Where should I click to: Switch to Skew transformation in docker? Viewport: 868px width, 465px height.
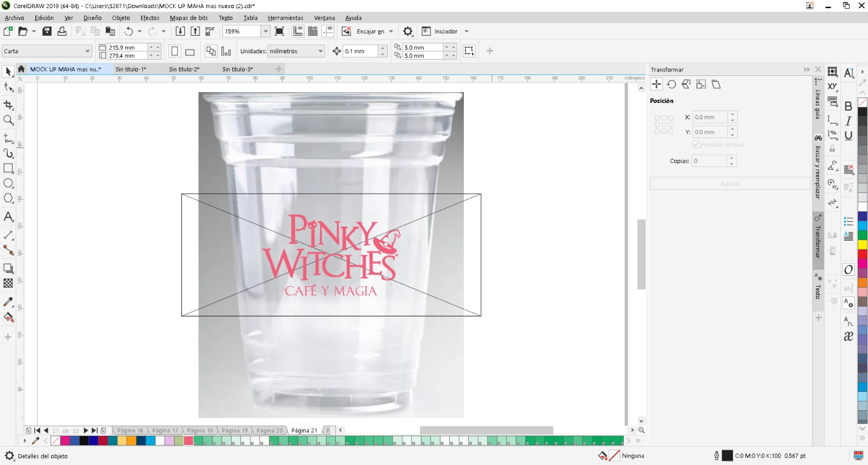716,84
